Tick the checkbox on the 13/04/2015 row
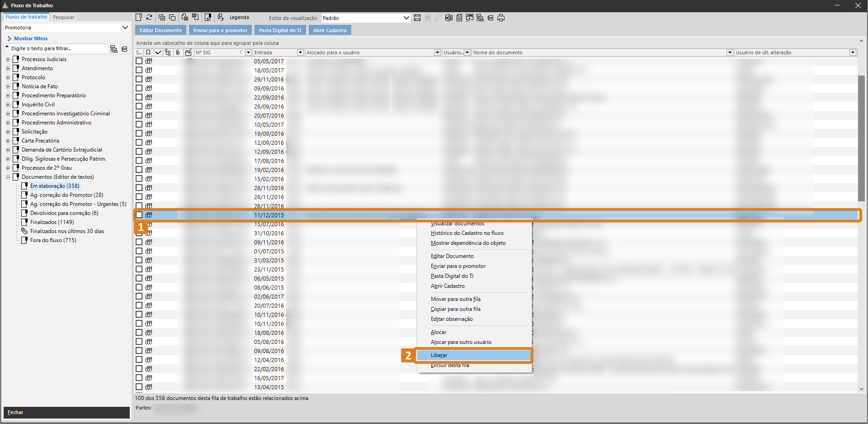 coord(139,387)
